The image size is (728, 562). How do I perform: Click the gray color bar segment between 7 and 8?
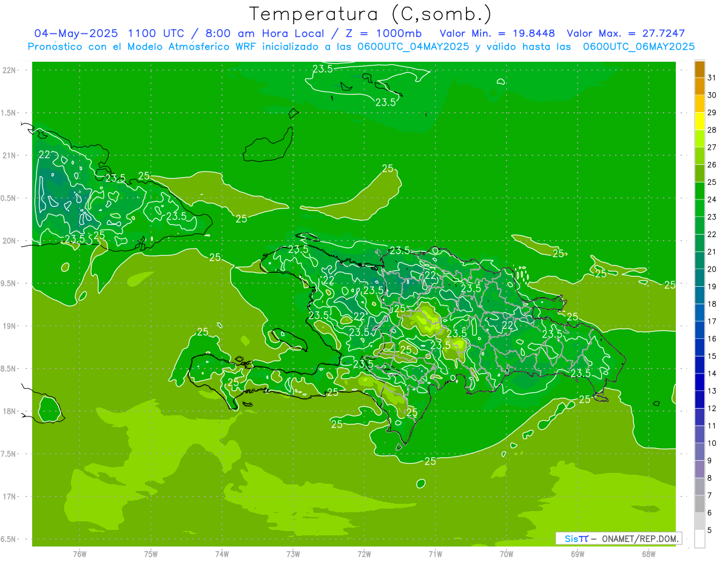(x=699, y=486)
